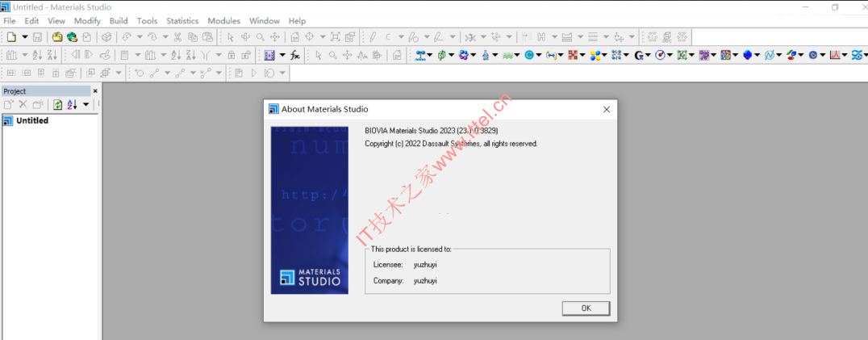
Task: Click the OK button in About dialog
Action: (586, 309)
